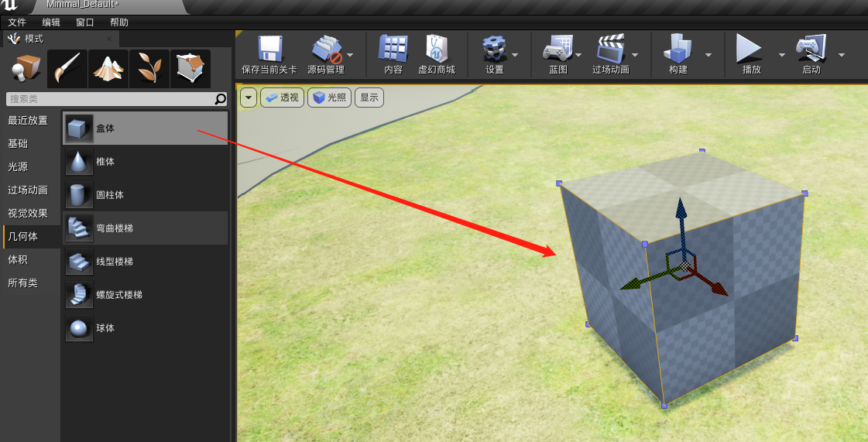
Task: Open the 设置 dropdown arrow
Action: coord(515,55)
